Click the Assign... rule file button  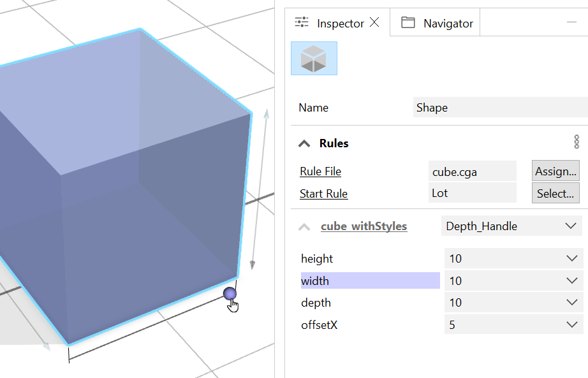pos(556,171)
